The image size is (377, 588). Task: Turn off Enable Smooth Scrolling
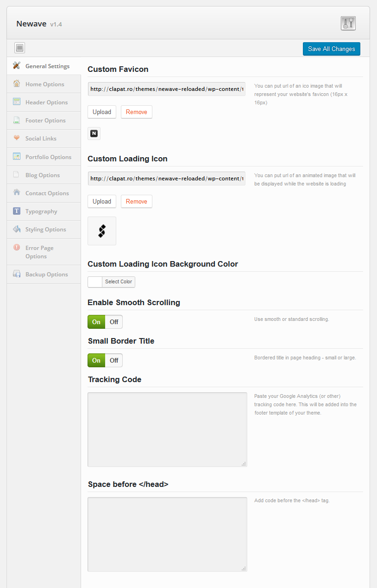point(114,322)
